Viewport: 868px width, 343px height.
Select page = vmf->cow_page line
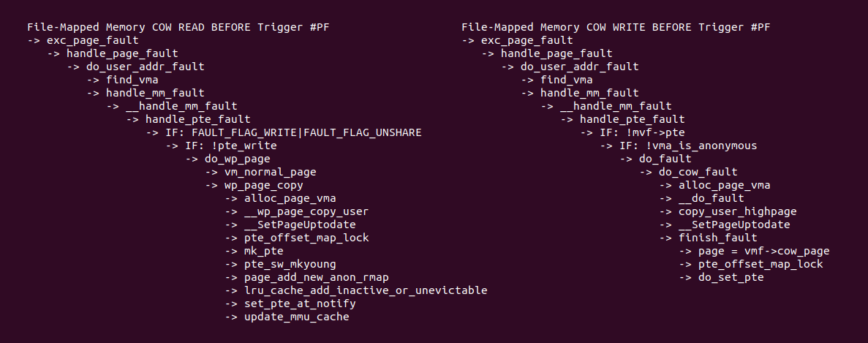[x=764, y=251]
